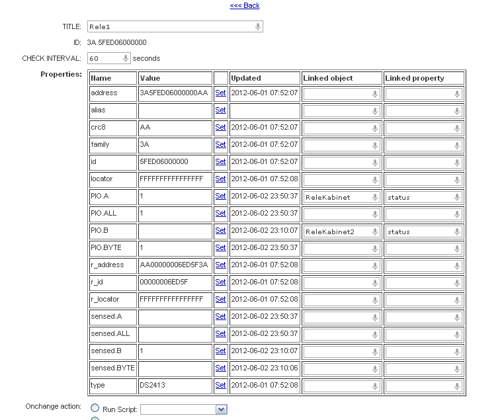Click the value 3A5FED06000000AA
The image size is (504, 420).
point(174,93)
